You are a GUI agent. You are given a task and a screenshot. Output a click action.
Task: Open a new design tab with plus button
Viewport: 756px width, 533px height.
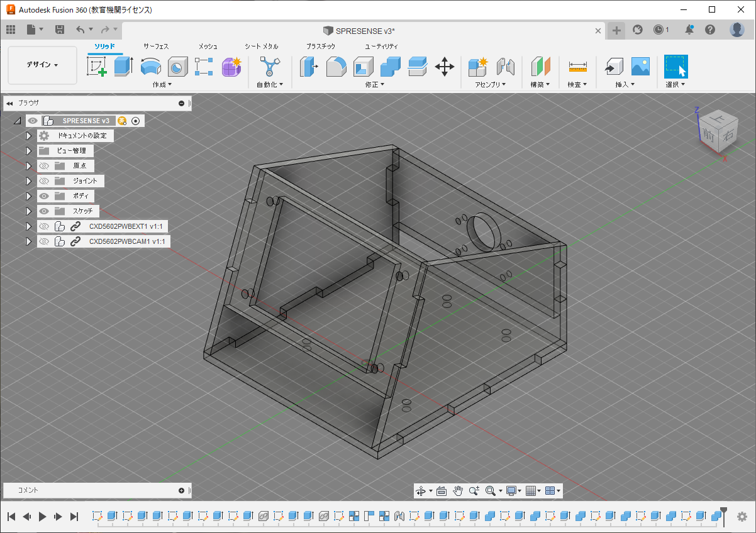coord(616,30)
